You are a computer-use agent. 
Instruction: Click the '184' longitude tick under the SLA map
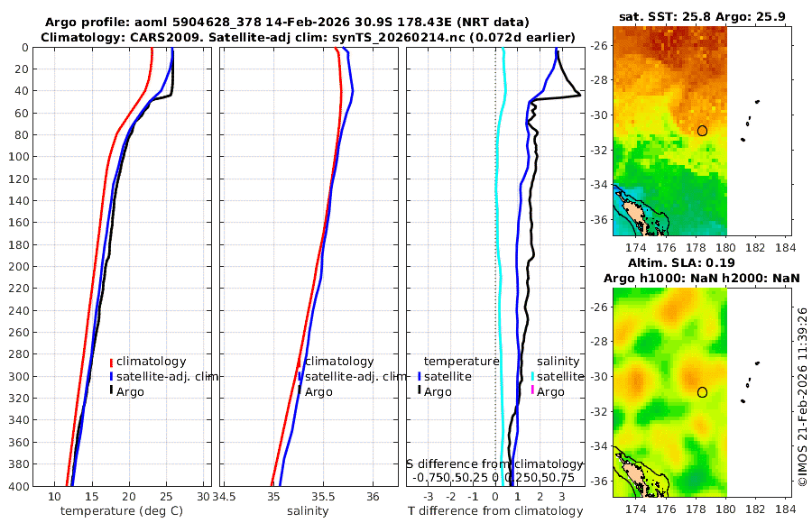click(785, 509)
